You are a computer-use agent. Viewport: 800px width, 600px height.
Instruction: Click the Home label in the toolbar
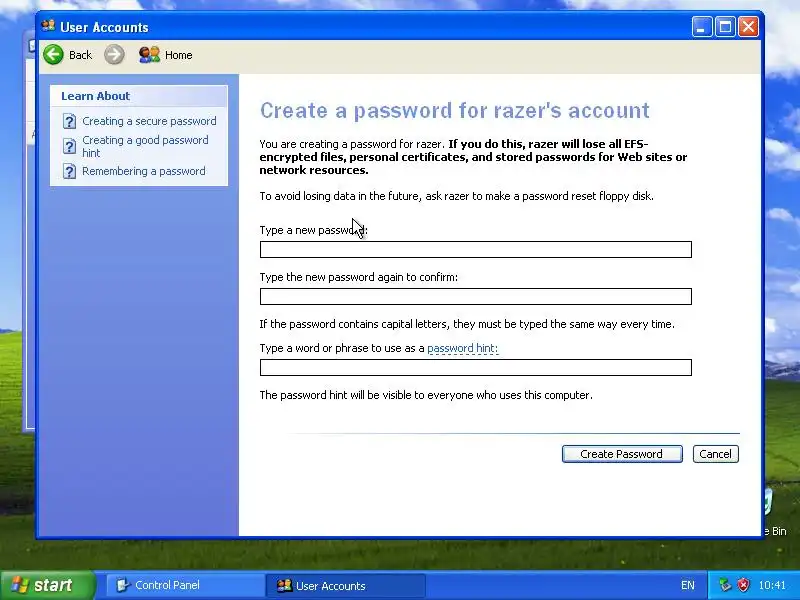point(179,55)
